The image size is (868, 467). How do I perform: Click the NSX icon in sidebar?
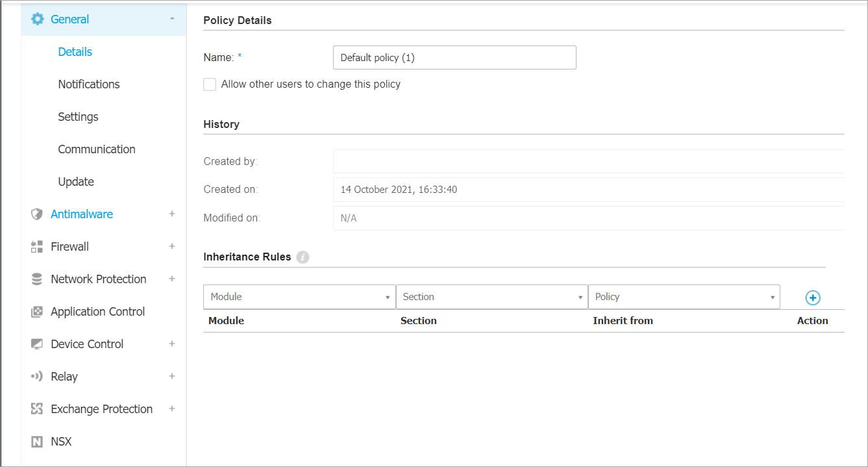(37, 442)
